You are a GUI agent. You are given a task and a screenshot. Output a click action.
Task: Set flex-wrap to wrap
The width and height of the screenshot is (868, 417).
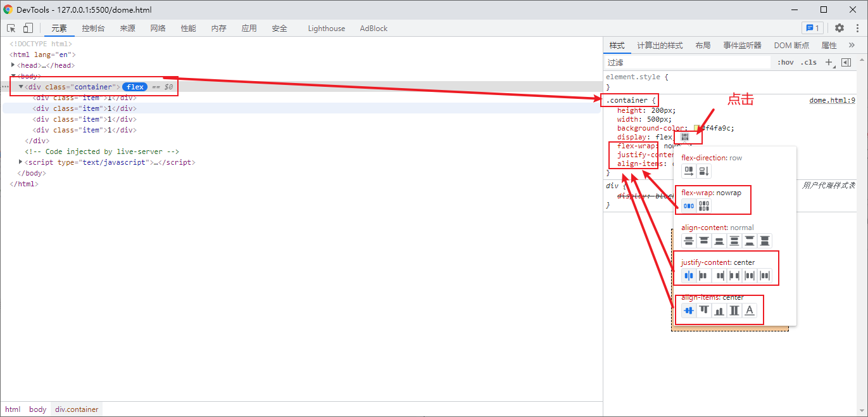tap(704, 205)
